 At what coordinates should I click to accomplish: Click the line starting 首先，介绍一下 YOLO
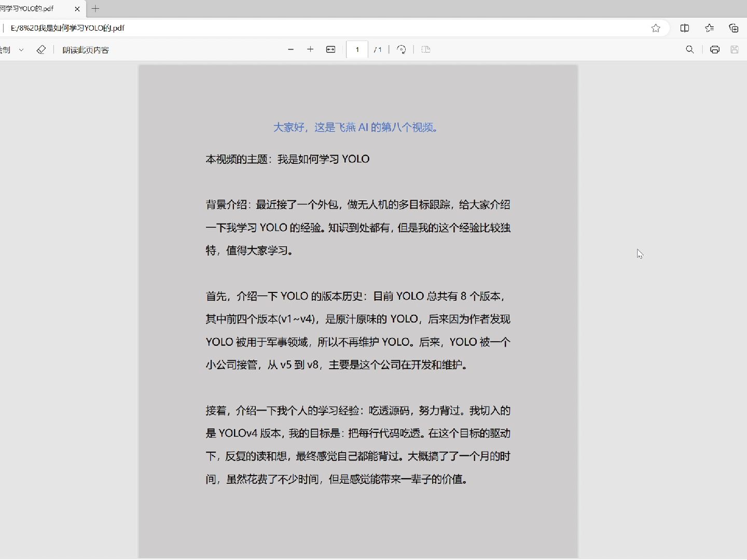(356, 296)
